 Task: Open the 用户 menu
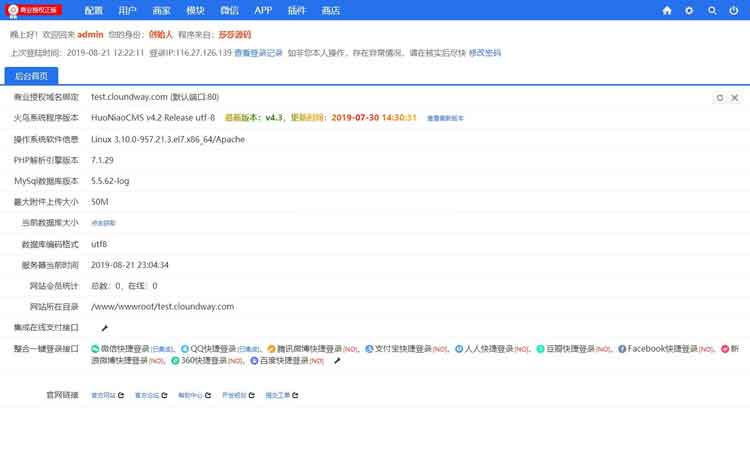click(x=127, y=10)
